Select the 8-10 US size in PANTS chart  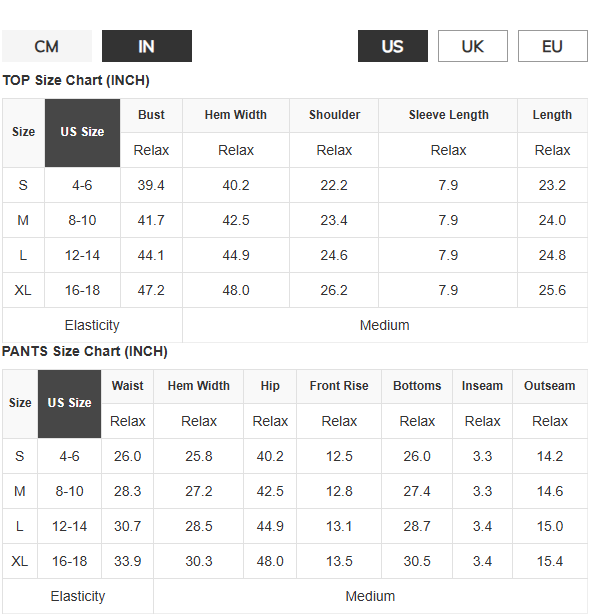[69, 491]
